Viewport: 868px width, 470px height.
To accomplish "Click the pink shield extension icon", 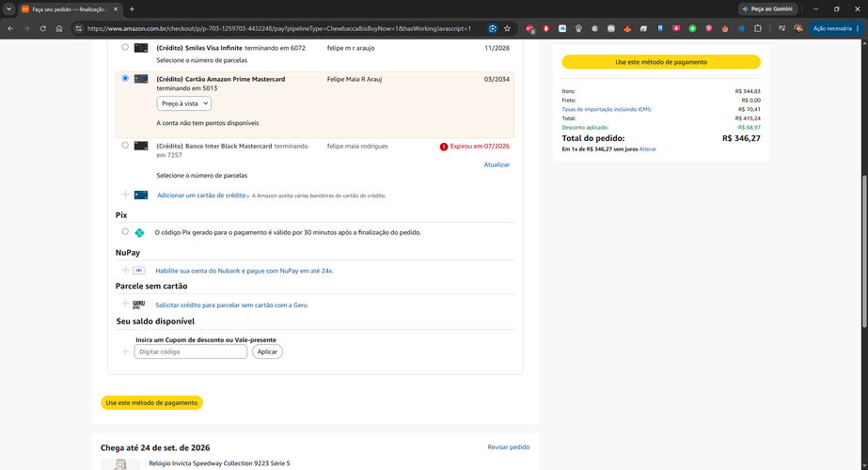I will [708, 28].
